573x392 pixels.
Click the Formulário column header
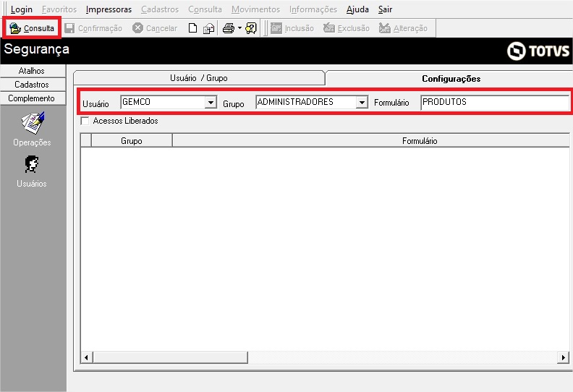371,141
